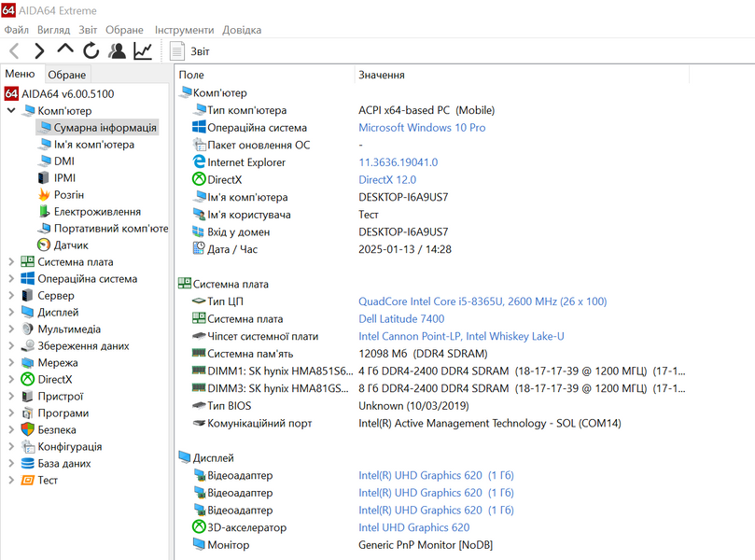Click the Датчик gauge icon
This screenshot has height=560, width=755.
[x=44, y=245]
